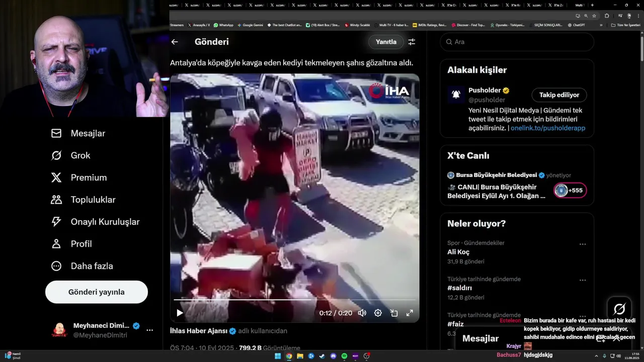Click the Takip ediyor button for Pusholder
This screenshot has width=644, height=362.
pyautogui.click(x=559, y=95)
